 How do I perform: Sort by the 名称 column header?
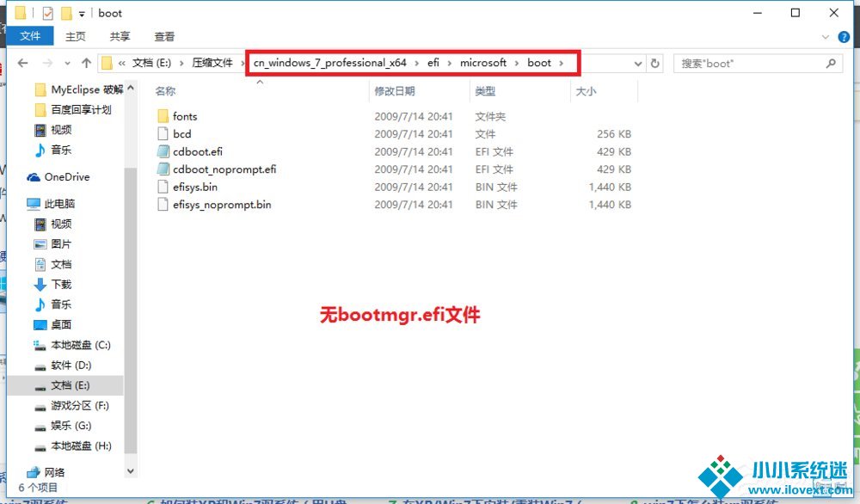(165, 91)
